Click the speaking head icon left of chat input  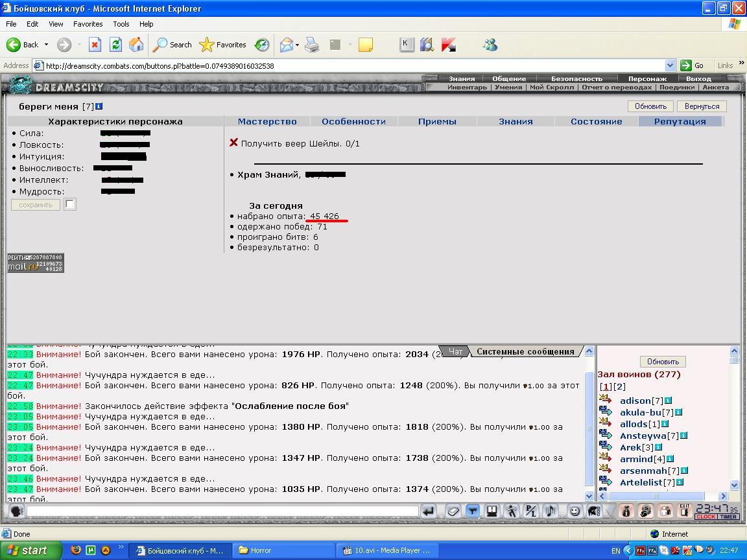click(17, 511)
